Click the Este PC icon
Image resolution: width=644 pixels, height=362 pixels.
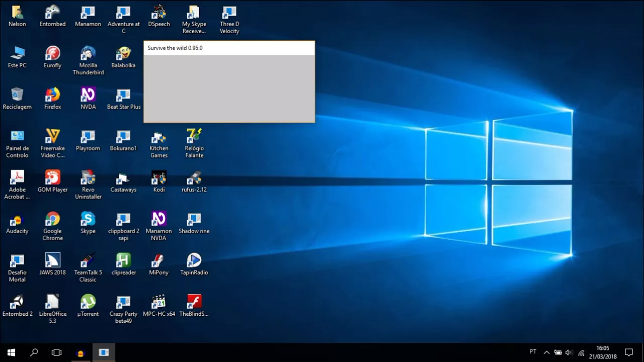[x=17, y=57]
